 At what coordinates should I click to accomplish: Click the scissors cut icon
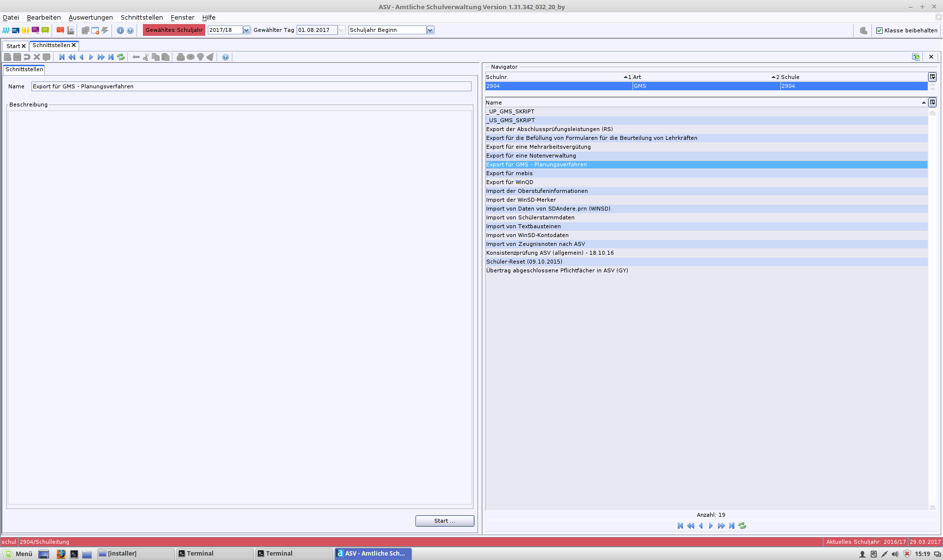(146, 57)
